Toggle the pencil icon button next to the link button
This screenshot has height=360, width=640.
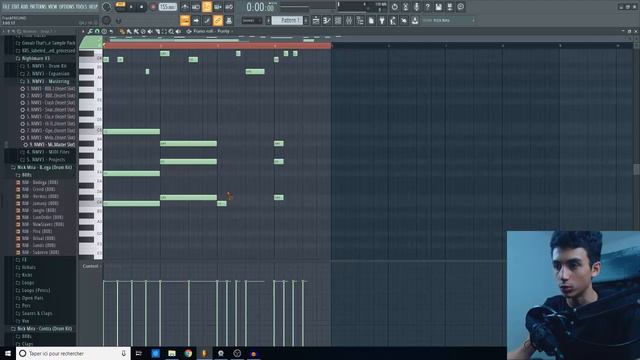point(207,20)
